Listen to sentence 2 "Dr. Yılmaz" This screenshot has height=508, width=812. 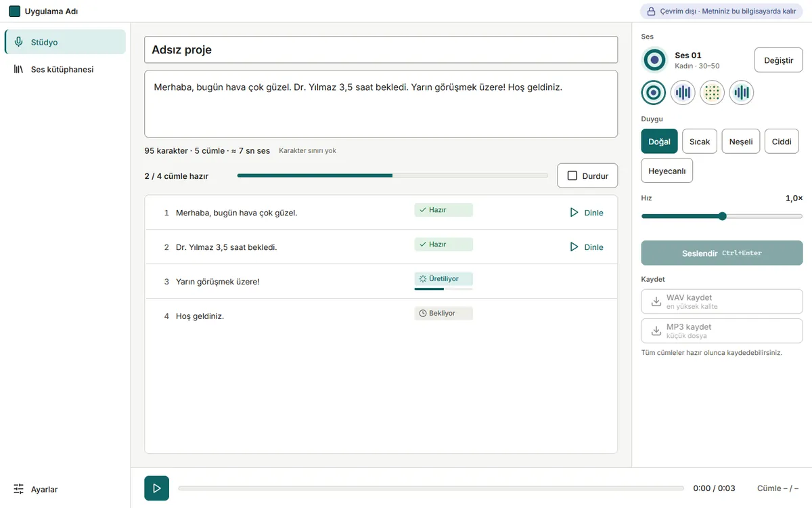click(x=587, y=247)
